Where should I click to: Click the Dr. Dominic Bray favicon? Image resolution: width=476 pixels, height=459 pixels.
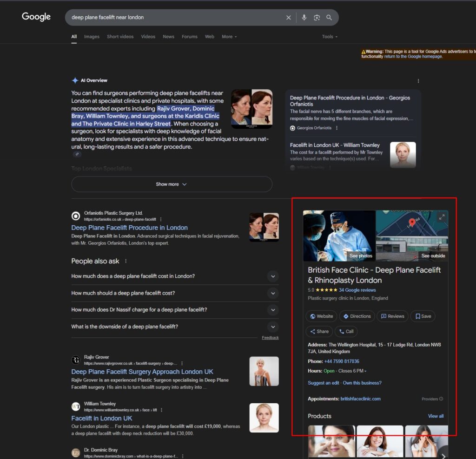point(76,453)
